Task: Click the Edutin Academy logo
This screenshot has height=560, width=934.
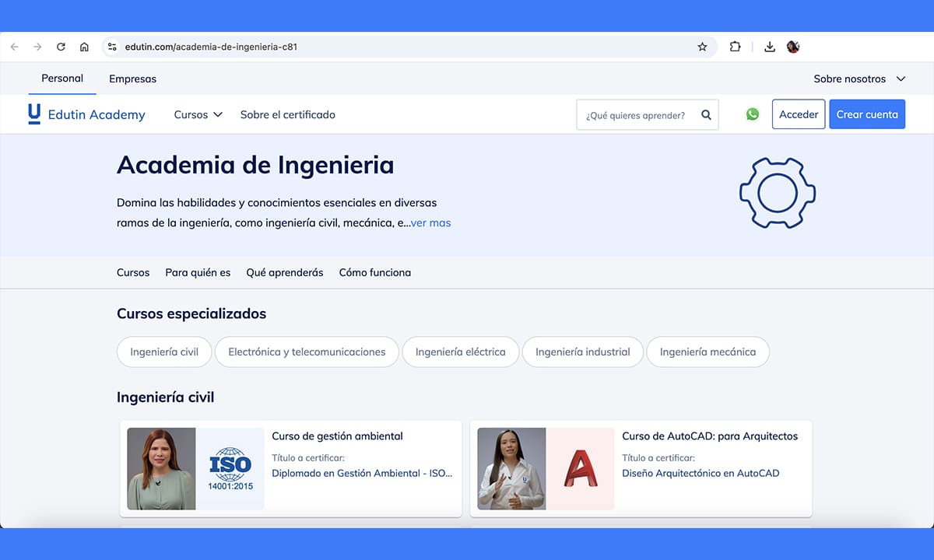Action: coord(86,114)
